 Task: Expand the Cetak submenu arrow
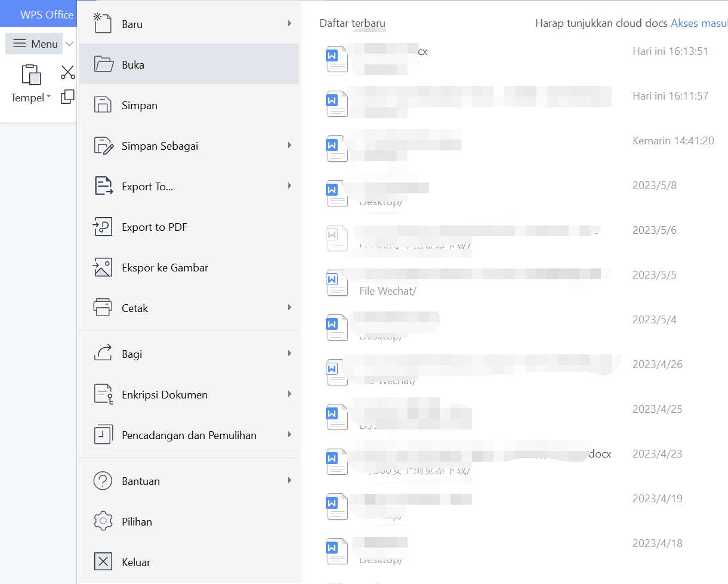point(289,307)
